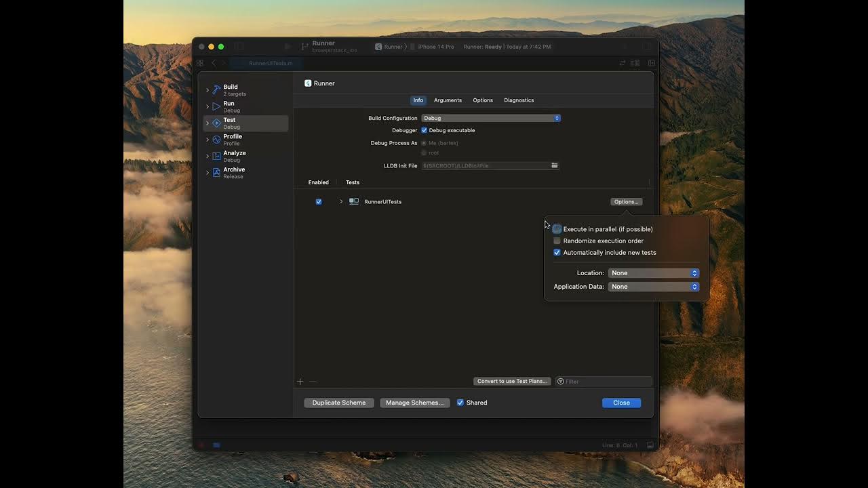Click the blue Close button
868x488 pixels.
point(621,403)
